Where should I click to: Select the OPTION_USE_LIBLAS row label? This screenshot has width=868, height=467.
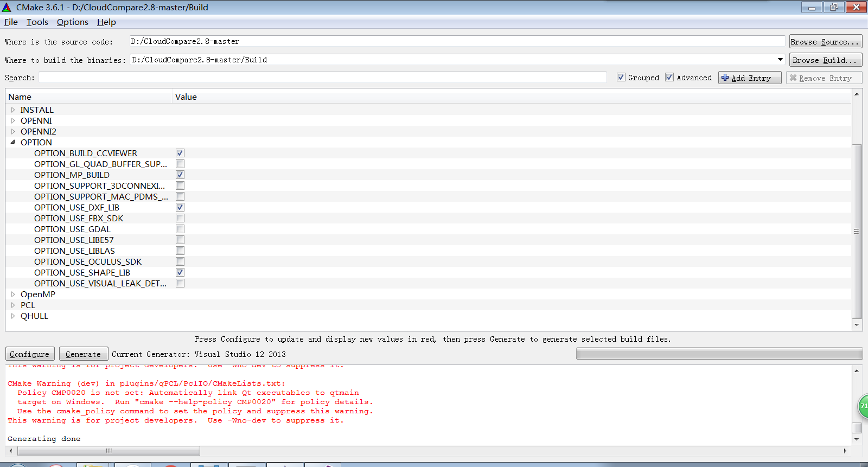[x=74, y=251]
